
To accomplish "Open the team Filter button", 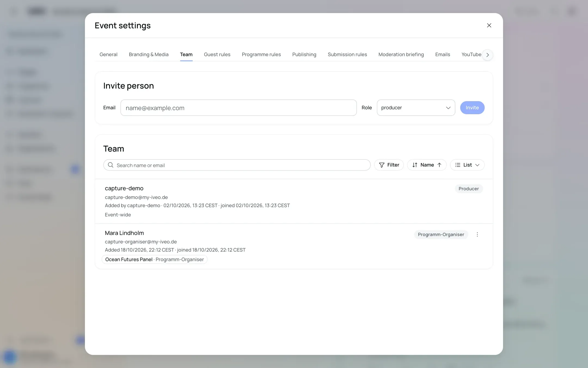I will tap(389, 165).
